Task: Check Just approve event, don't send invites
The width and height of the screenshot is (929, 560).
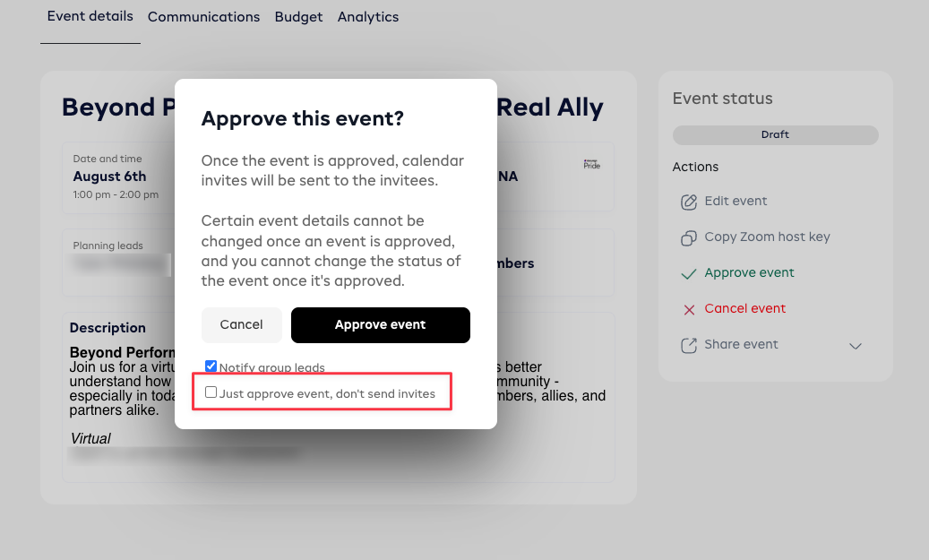Action: (x=211, y=392)
